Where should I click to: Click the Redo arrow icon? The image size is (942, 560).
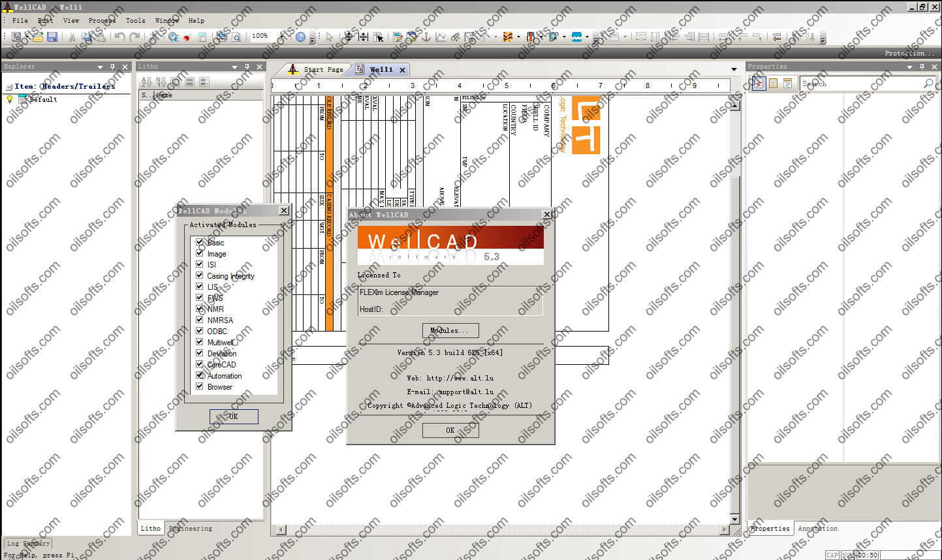tap(134, 37)
